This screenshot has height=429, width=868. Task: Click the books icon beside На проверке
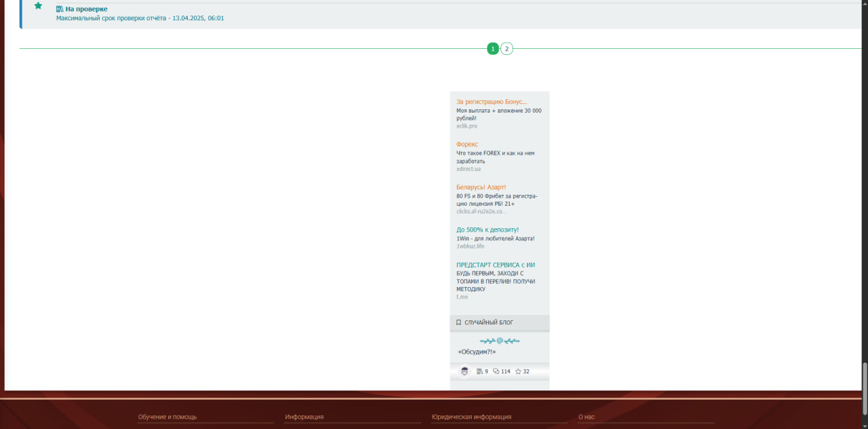[60, 9]
